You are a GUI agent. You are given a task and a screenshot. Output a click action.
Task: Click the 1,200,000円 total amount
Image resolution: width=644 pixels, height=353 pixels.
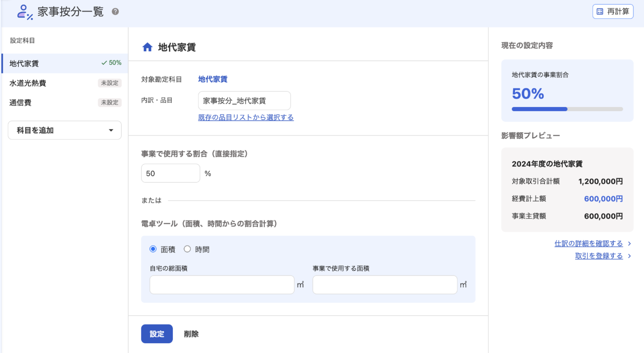point(601,181)
